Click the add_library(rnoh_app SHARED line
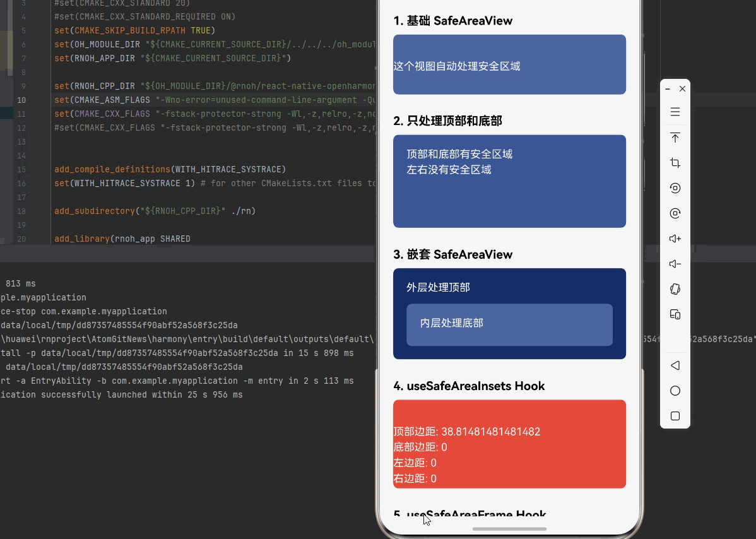This screenshot has width=756, height=539. point(122,239)
